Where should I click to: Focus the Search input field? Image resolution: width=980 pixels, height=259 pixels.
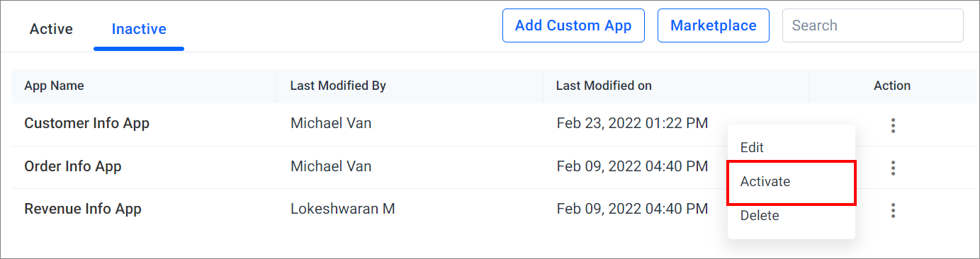(873, 25)
